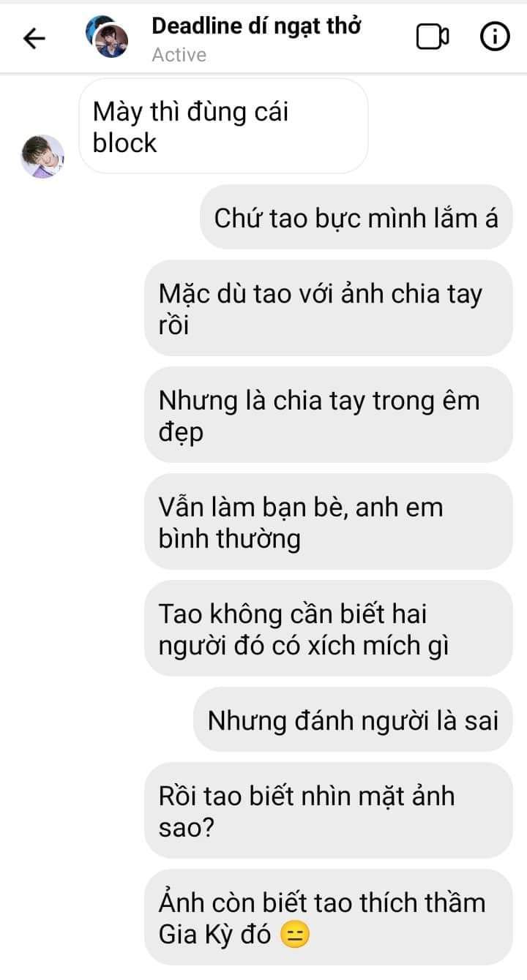Select message 'Mặc dù tao với ảnh chia tay rồi'

329,308
